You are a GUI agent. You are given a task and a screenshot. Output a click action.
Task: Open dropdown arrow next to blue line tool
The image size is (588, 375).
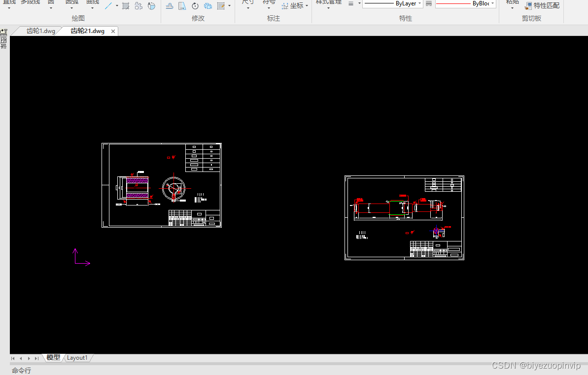click(x=117, y=5)
